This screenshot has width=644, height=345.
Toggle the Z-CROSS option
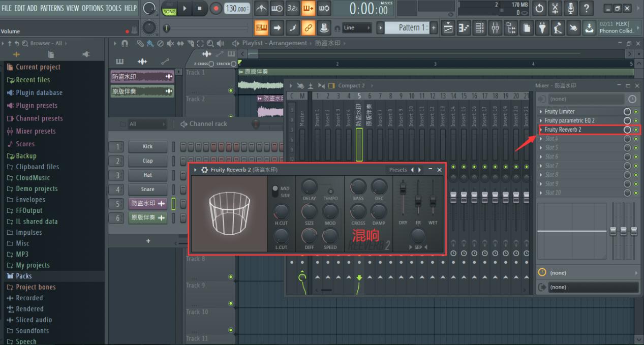click(x=210, y=64)
